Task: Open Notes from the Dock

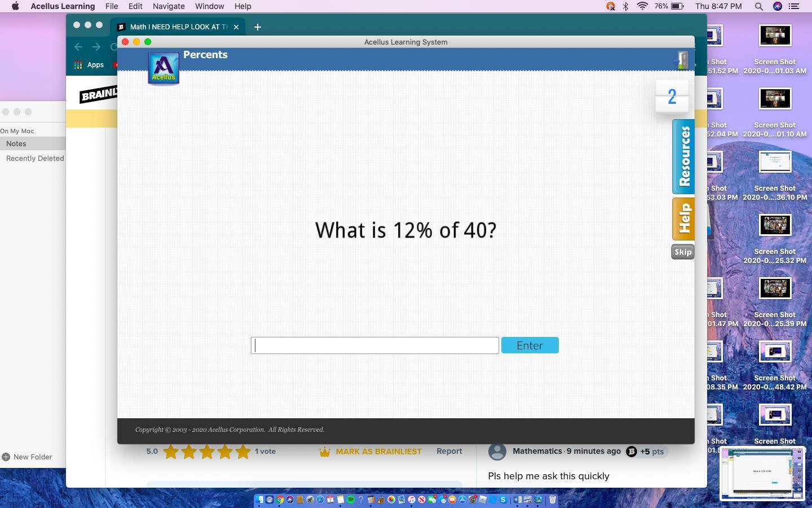Action: [341, 500]
